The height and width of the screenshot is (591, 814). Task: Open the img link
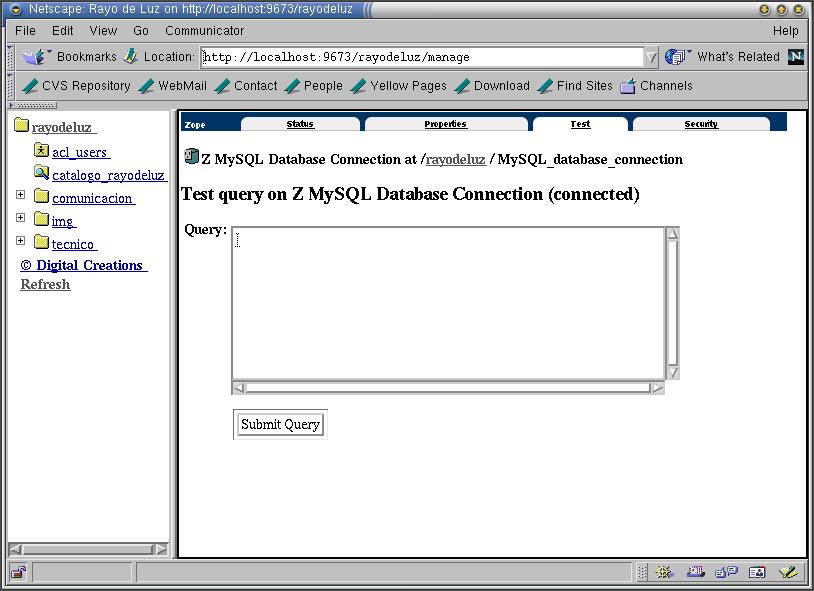pyautogui.click(x=64, y=221)
